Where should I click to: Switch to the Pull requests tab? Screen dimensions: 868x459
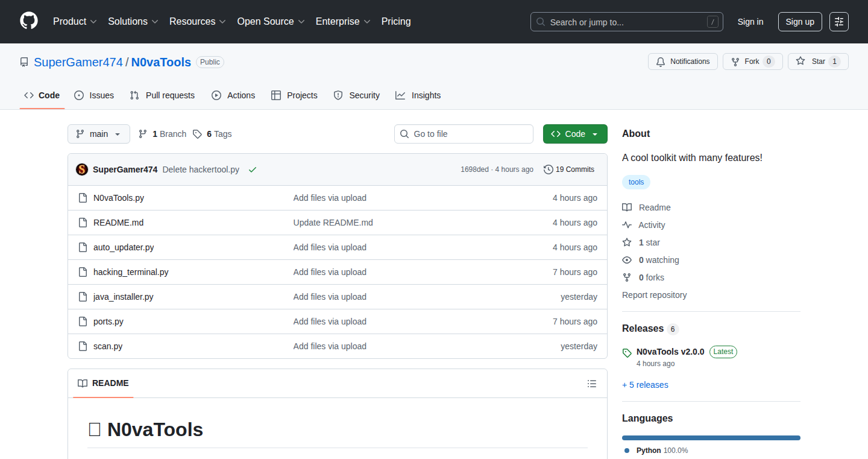coord(162,95)
